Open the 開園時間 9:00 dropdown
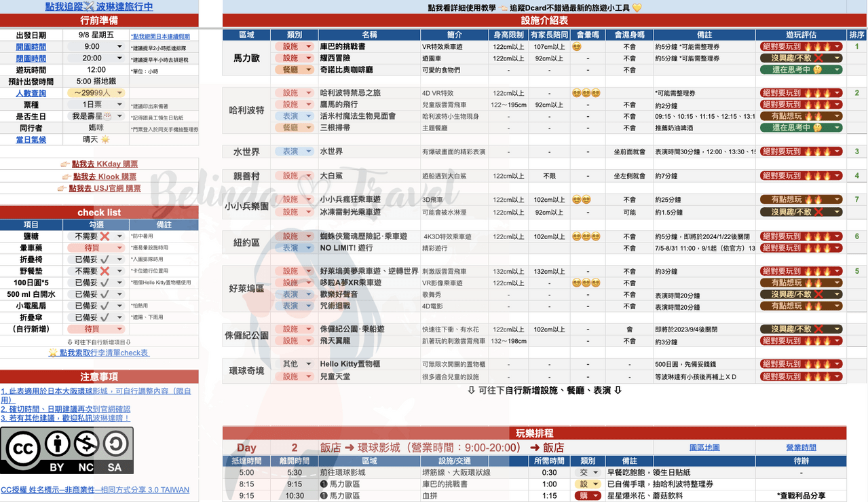868x502 pixels. (x=96, y=47)
